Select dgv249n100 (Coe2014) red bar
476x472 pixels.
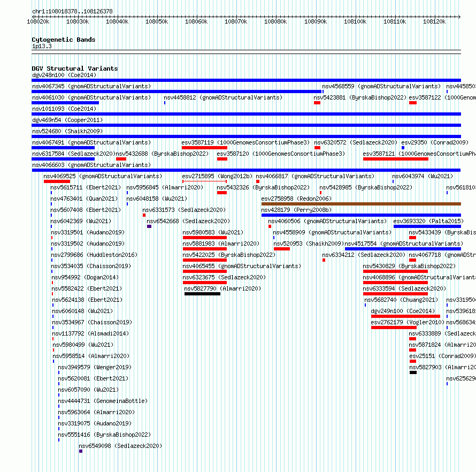tap(405, 316)
